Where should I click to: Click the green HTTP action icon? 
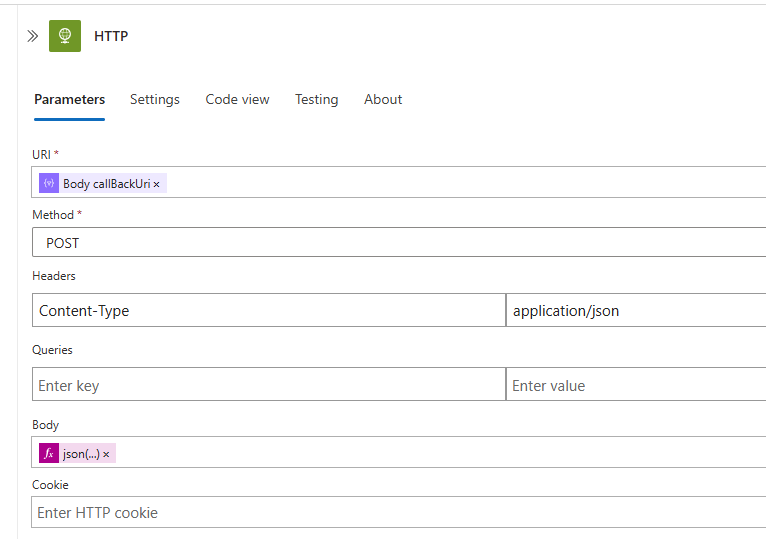(x=65, y=36)
